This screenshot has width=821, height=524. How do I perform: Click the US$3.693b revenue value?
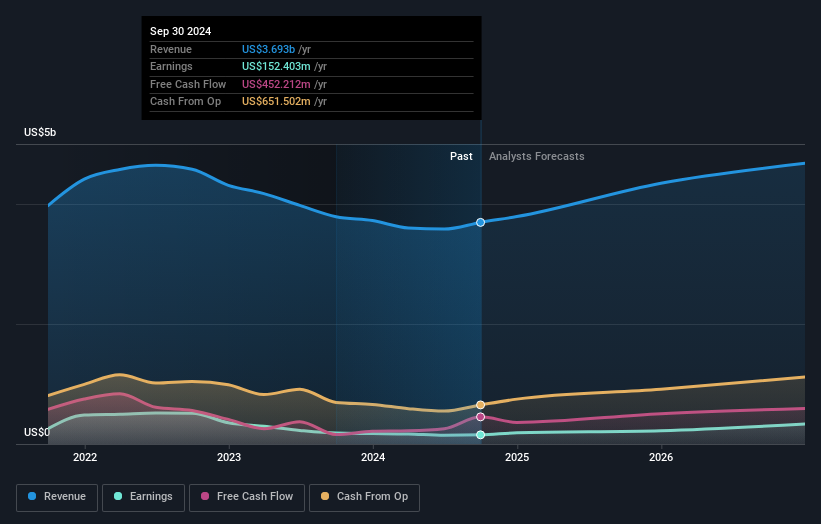tap(268, 49)
